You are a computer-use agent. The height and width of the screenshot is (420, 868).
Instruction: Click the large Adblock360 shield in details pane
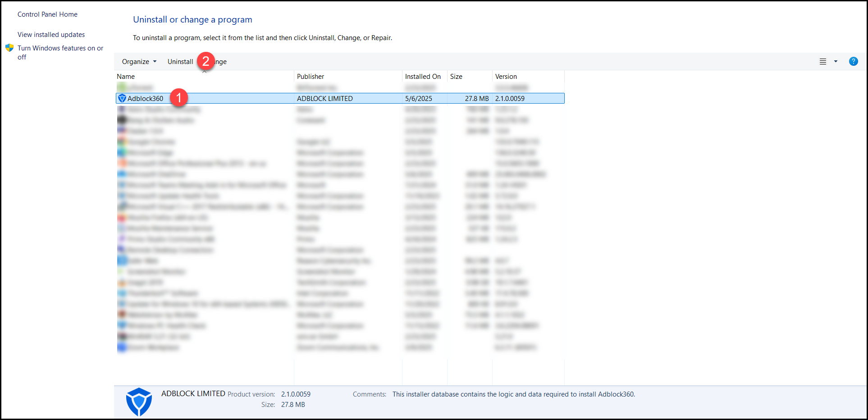(139, 402)
